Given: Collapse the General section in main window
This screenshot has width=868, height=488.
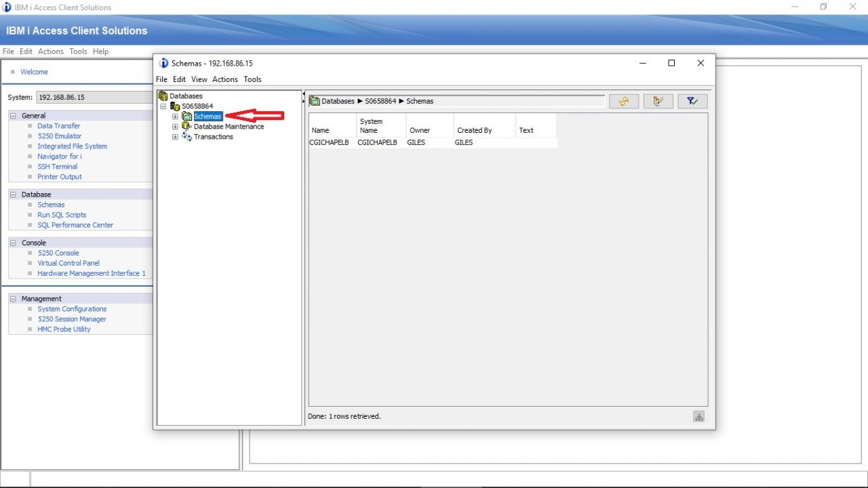Looking at the screenshot, I should [x=14, y=116].
